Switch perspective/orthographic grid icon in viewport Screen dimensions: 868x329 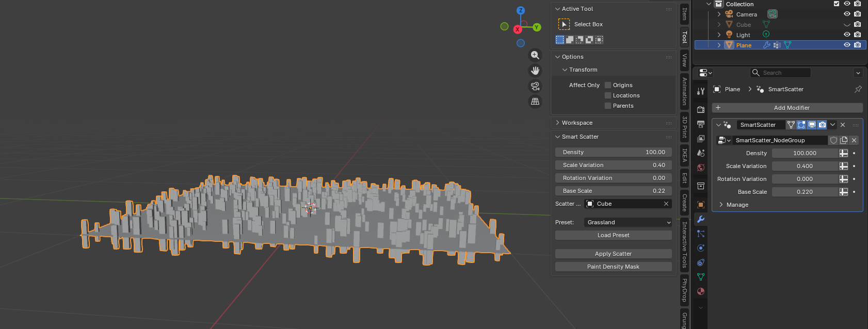[x=535, y=102]
